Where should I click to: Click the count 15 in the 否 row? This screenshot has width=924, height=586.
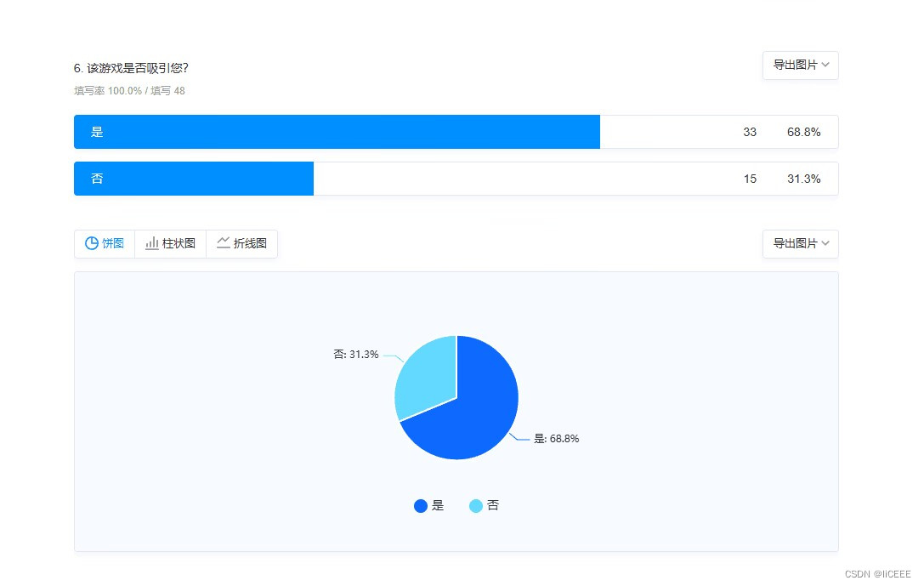[750, 179]
